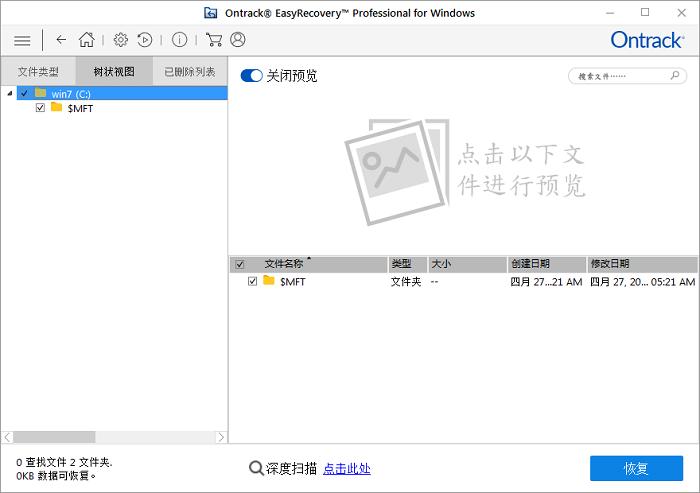Close the EasyRecovery window
The width and height of the screenshot is (700, 493).
point(681,13)
